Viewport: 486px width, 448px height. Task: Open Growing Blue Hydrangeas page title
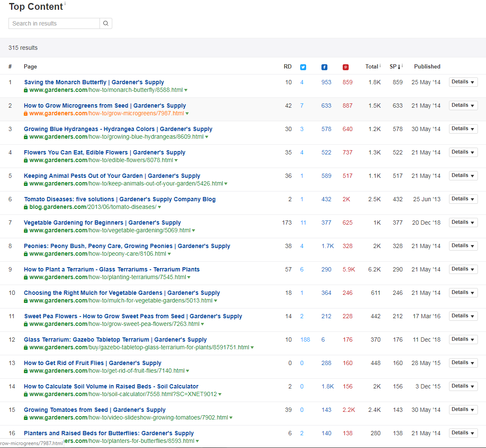[x=118, y=129]
